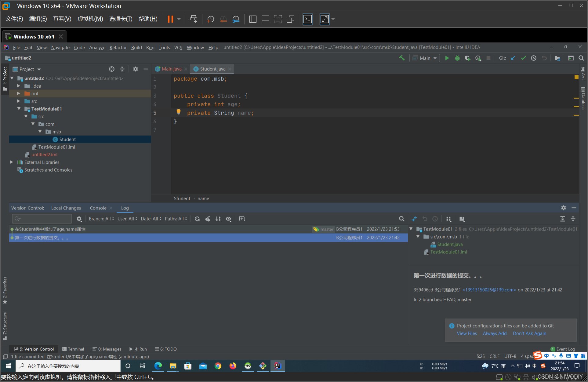Screen dimensions: 588x382
Task: Click cherry-pick icon in log toolbar
Action: tap(208, 219)
